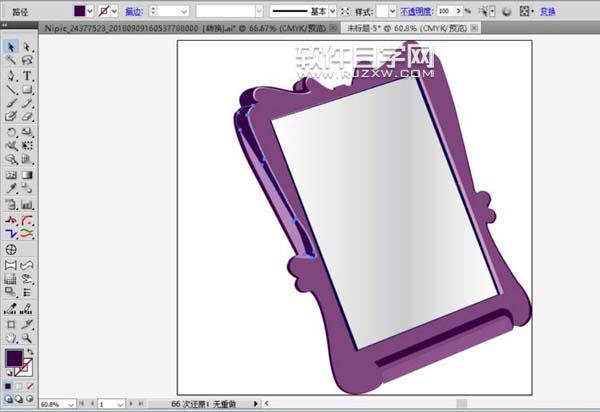
Task: Go to first artboard arrow
Action: coord(82,404)
